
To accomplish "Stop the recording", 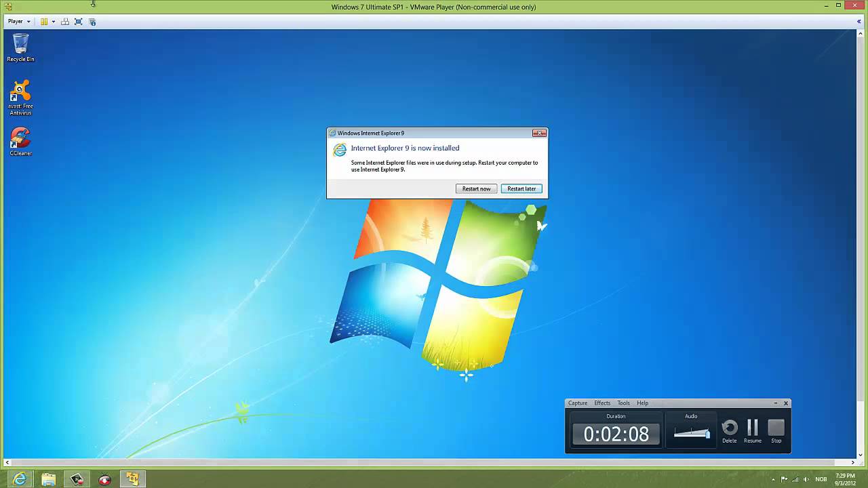I will pos(776,431).
